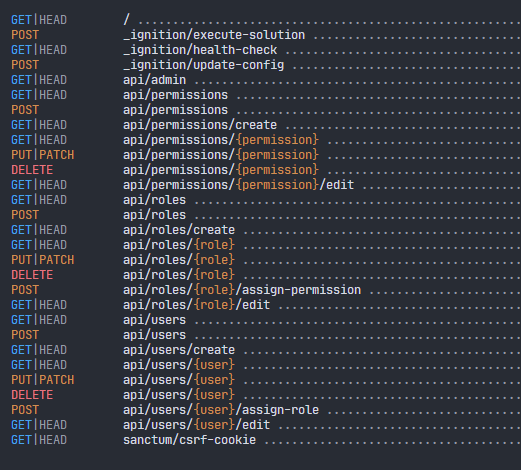The height and width of the screenshot is (470, 521).
Task: Click the DELETE method on the api/users/{user} row
Action: (32, 395)
